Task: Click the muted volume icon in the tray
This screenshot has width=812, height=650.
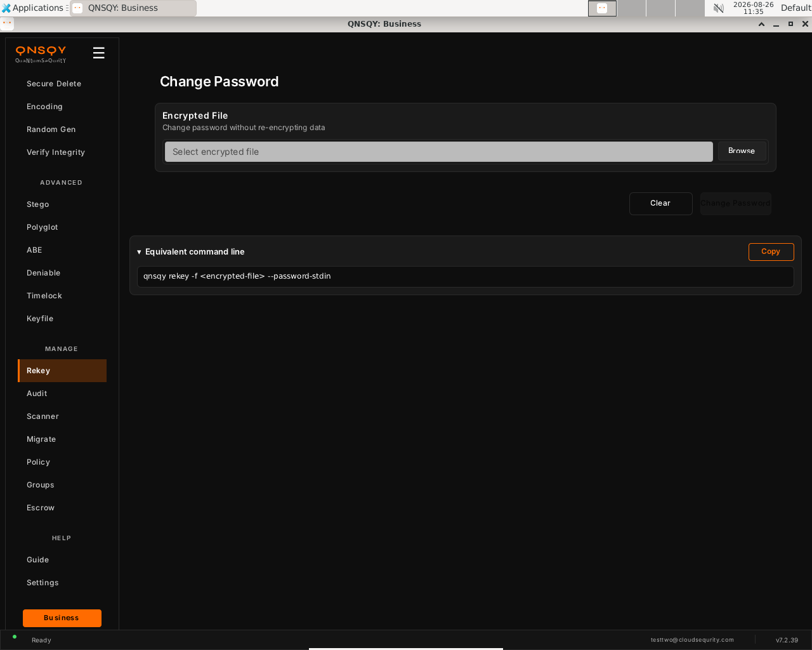Action: [x=719, y=8]
